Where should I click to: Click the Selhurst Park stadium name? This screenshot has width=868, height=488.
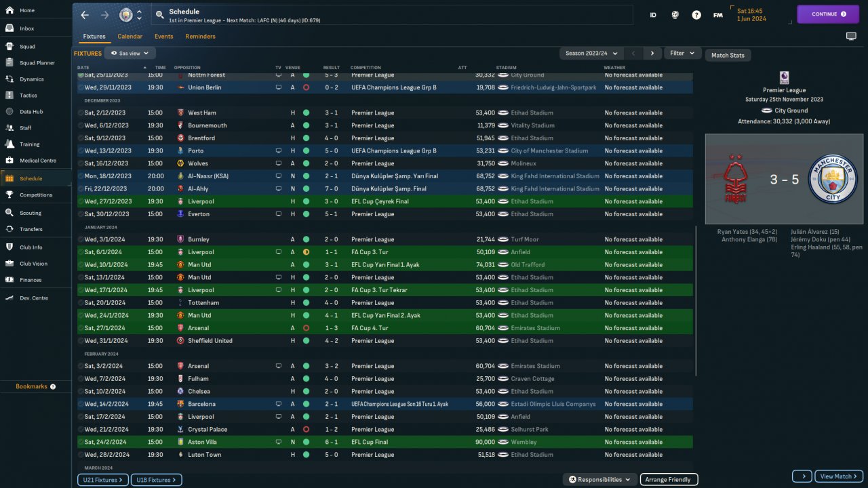tap(531, 429)
